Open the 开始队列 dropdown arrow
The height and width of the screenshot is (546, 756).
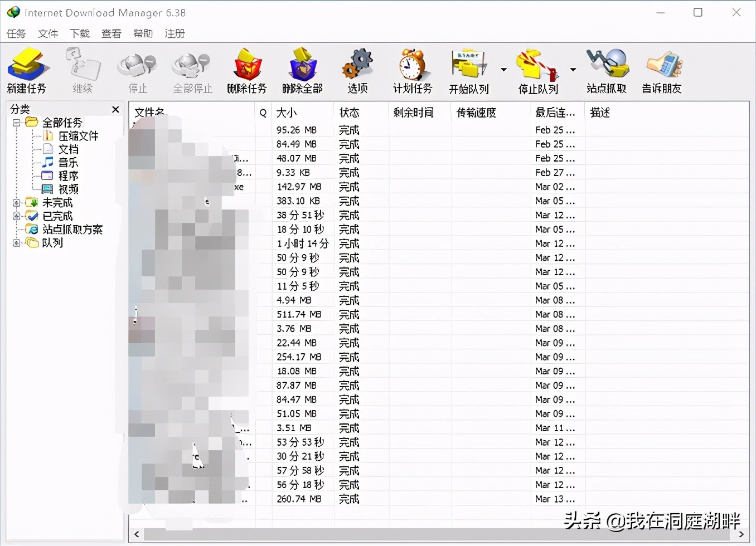[503, 70]
